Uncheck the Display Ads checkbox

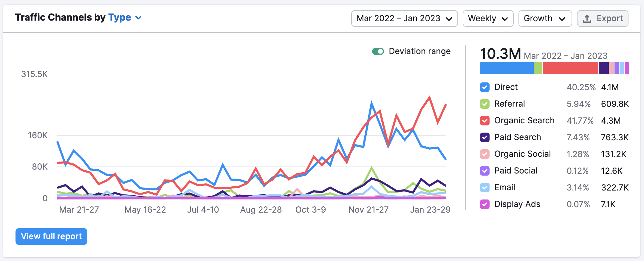485,204
